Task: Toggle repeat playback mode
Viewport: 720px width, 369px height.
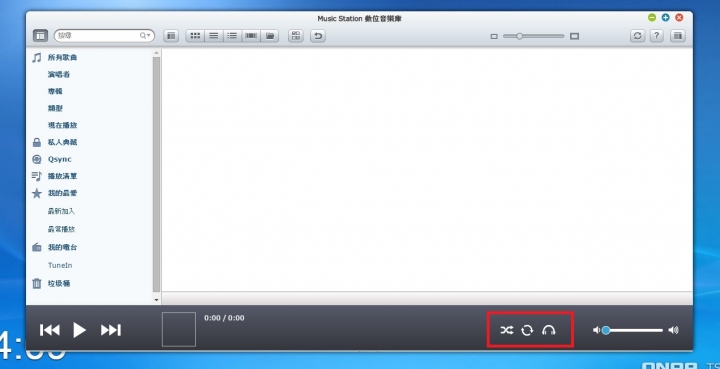Action: point(527,330)
